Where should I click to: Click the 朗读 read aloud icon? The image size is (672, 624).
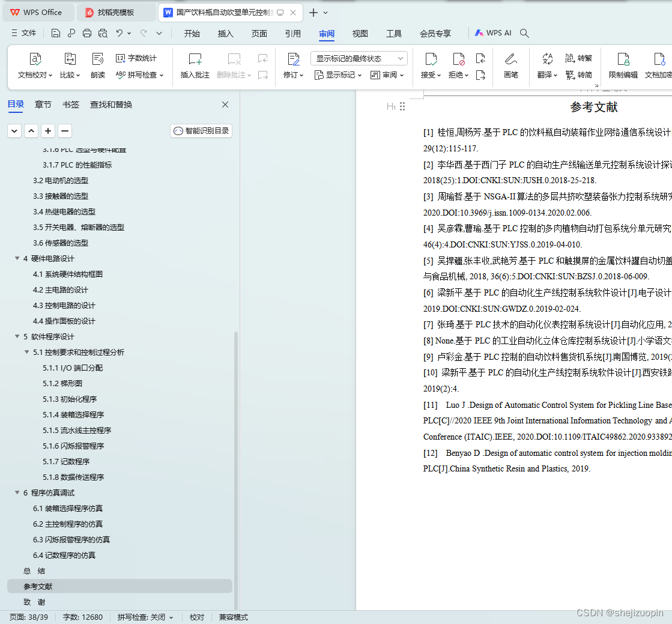tap(98, 66)
